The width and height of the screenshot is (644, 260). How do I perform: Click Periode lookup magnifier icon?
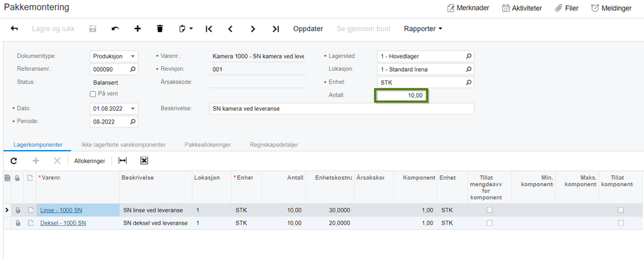coord(133,122)
